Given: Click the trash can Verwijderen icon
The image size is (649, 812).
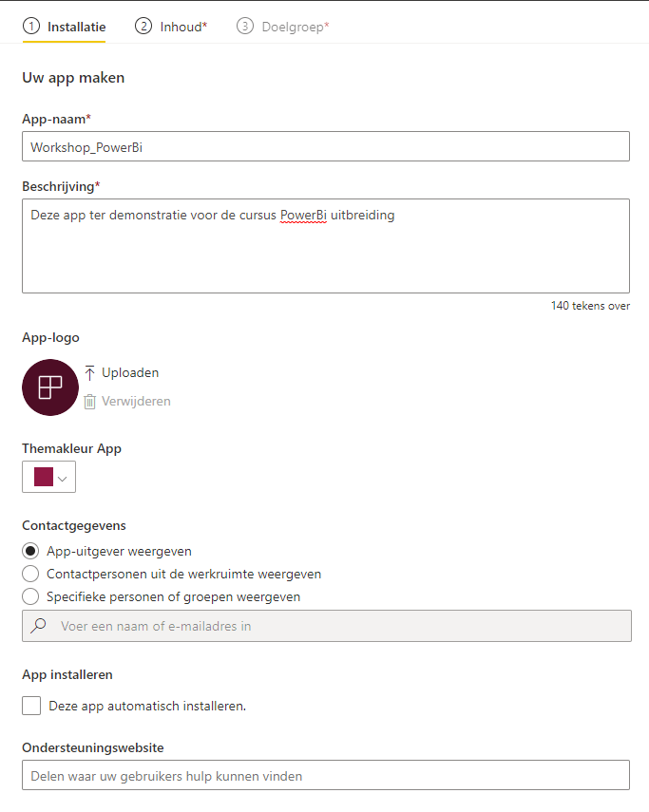Looking at the screenshot, I should click(x=89, y=402).
